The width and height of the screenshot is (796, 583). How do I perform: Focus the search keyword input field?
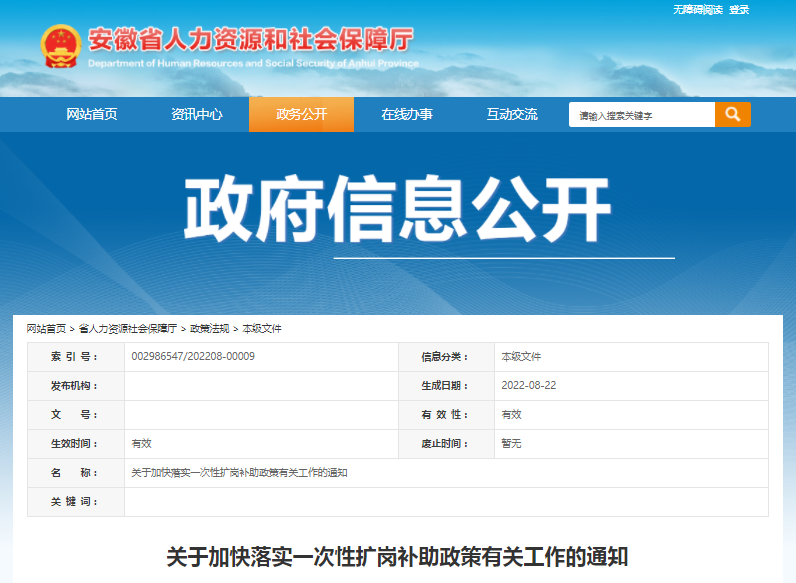(642, 115)
